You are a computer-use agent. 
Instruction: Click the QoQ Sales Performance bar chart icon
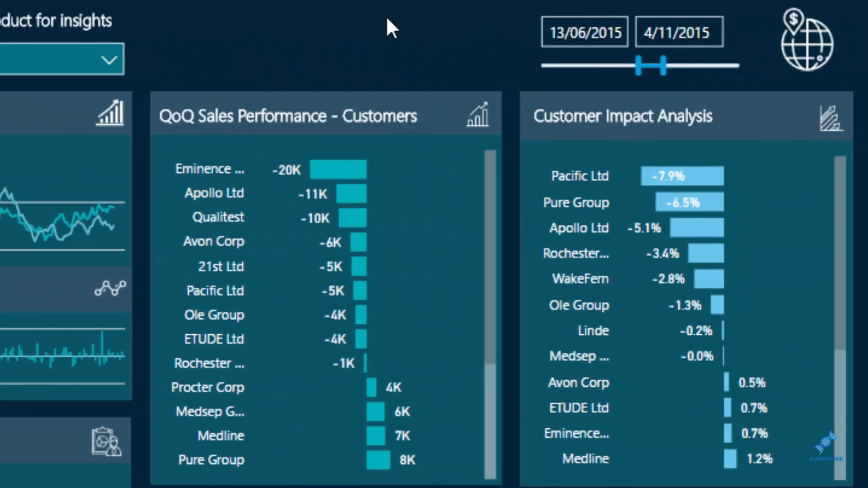click(478, 115)
